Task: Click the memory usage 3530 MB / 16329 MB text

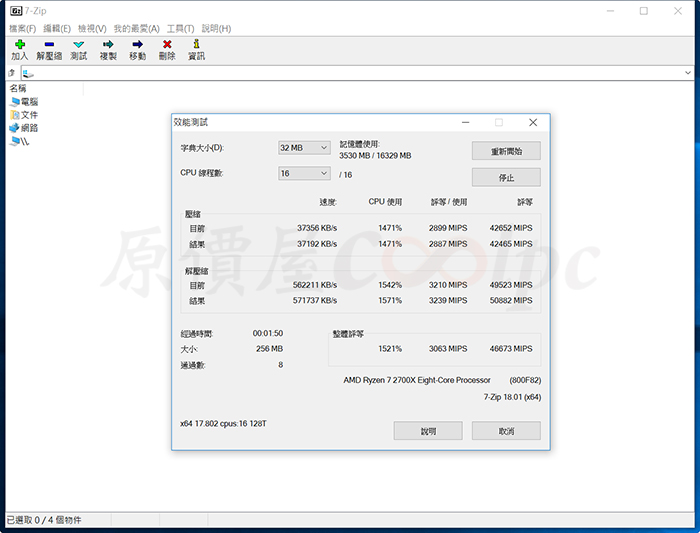Action: [x=375, y=156]
